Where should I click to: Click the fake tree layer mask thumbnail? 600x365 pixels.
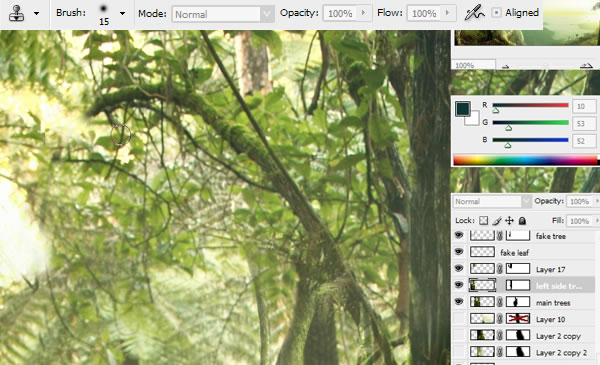(x=518, y=235)
